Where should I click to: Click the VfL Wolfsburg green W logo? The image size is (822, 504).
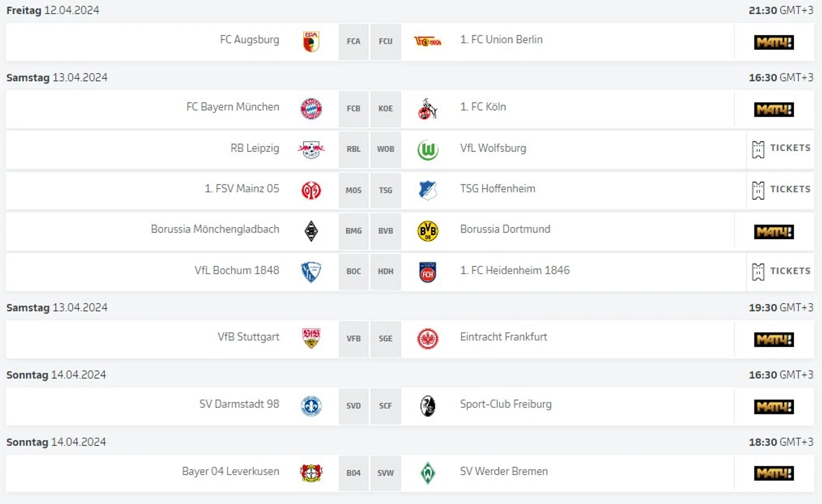click(x=428, y=150)
